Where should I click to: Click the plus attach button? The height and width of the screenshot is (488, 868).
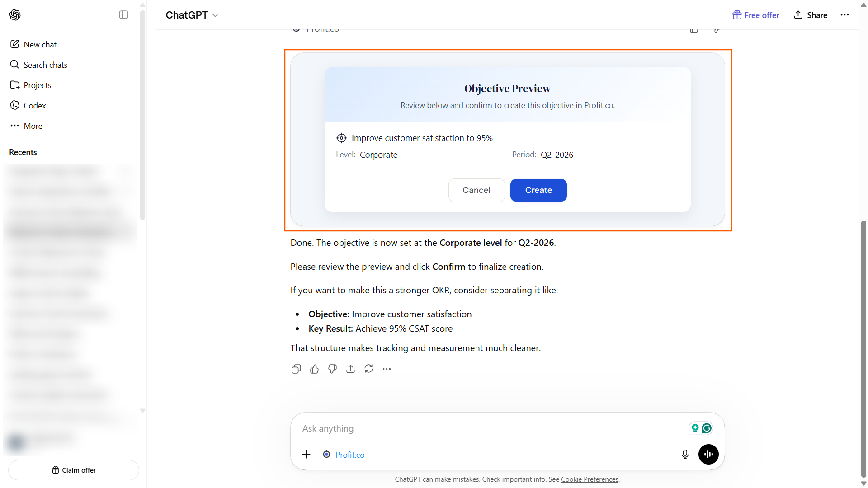[306, 455]
